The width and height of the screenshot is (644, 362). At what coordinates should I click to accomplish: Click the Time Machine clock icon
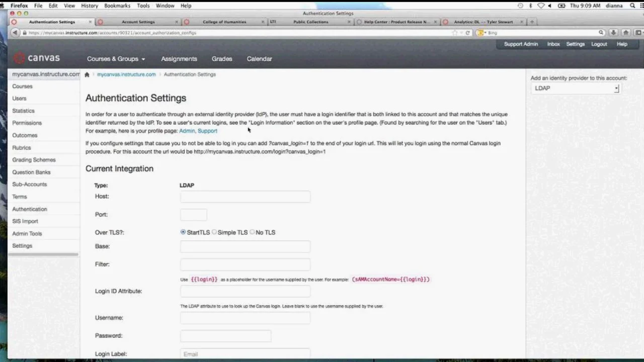click(x=520, y=6)
